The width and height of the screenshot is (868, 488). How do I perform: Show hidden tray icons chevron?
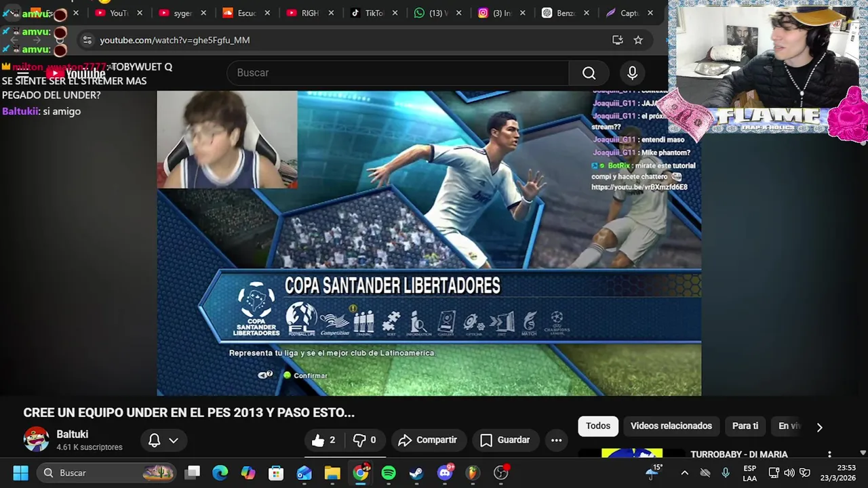684,473
